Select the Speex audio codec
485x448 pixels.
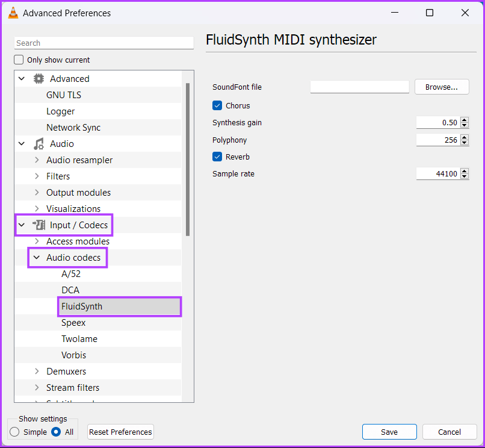pos(73,323)
